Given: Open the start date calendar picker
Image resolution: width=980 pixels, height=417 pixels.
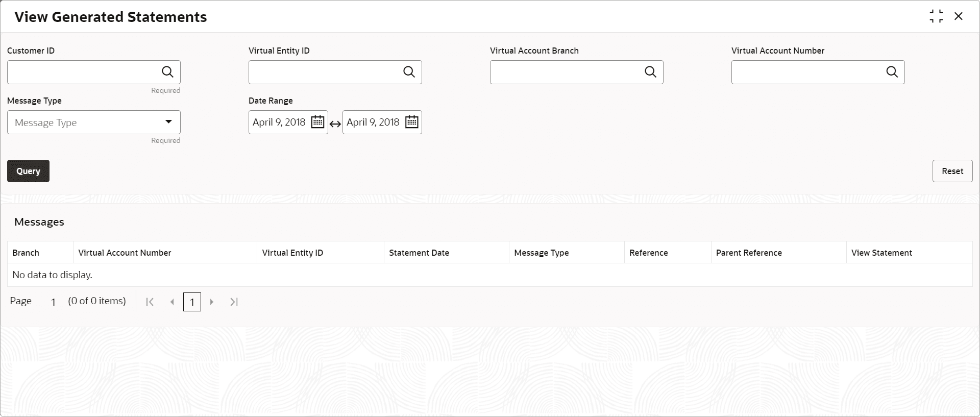Looking at the screenshot, I should point(317,122).
